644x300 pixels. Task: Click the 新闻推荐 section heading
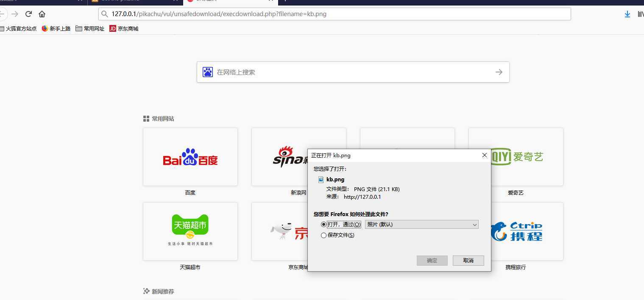coord(163,292)
